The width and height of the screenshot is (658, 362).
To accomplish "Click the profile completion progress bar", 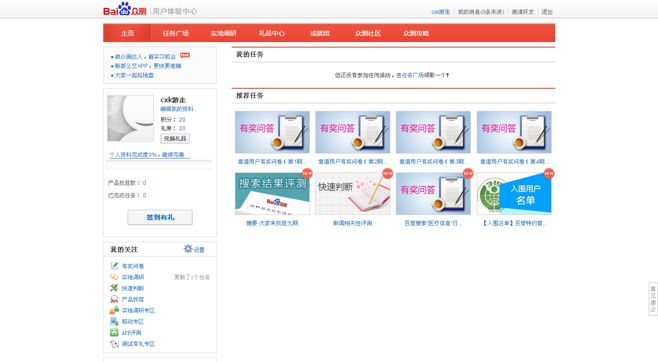I will (159, 164).
